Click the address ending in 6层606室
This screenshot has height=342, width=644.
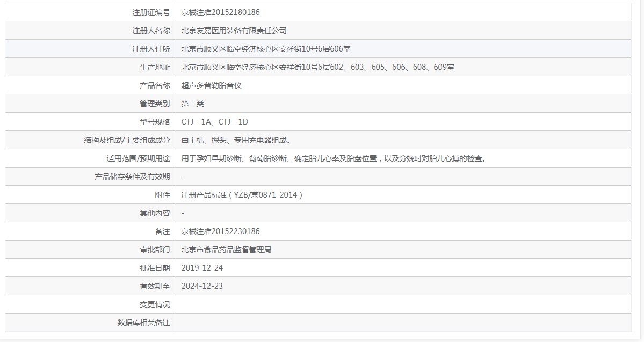pos(266,49)
